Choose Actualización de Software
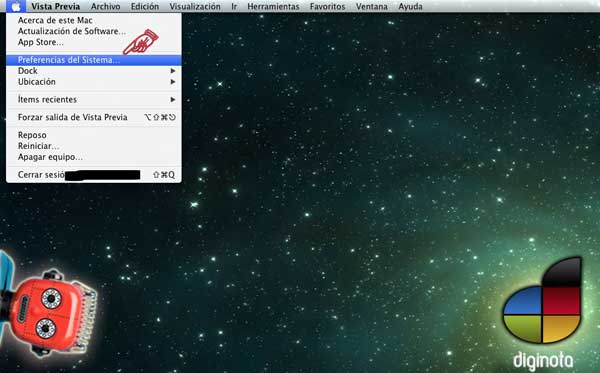 click(94, 31)
